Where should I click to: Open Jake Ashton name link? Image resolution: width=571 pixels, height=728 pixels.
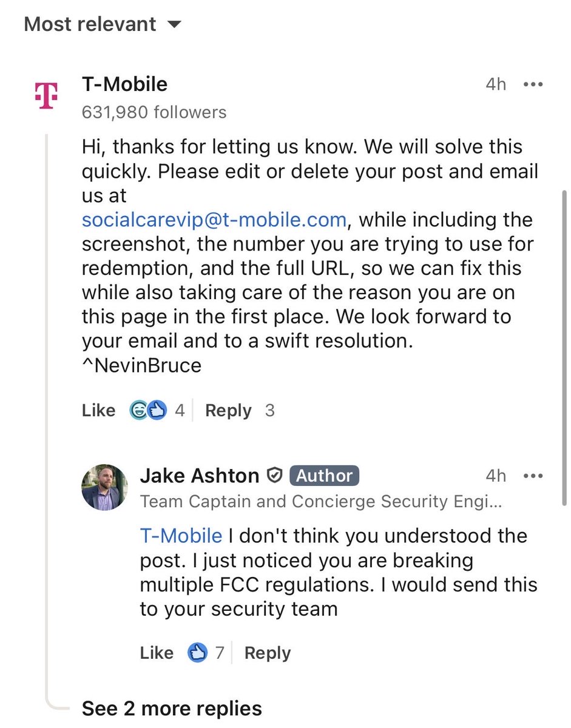(200, 476)
